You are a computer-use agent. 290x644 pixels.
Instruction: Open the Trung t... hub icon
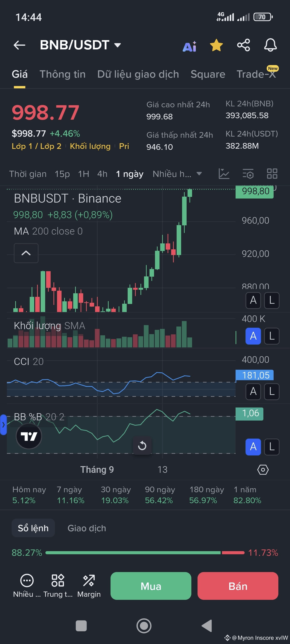click(58, 586)
